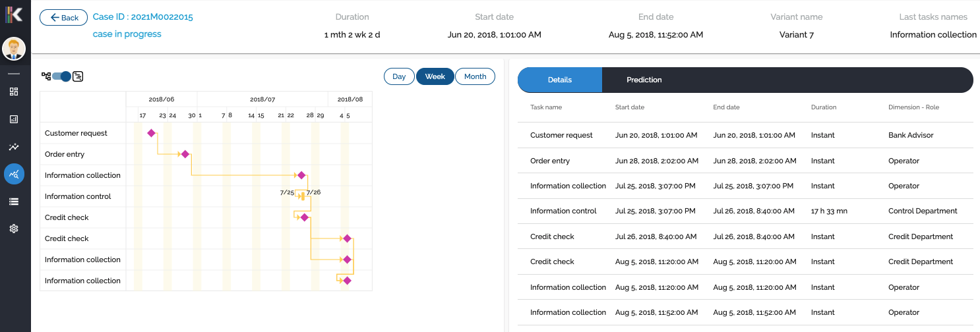Open the settings gear icon
Viewport: 980px width, 332px height.
[x=14, y=229]
